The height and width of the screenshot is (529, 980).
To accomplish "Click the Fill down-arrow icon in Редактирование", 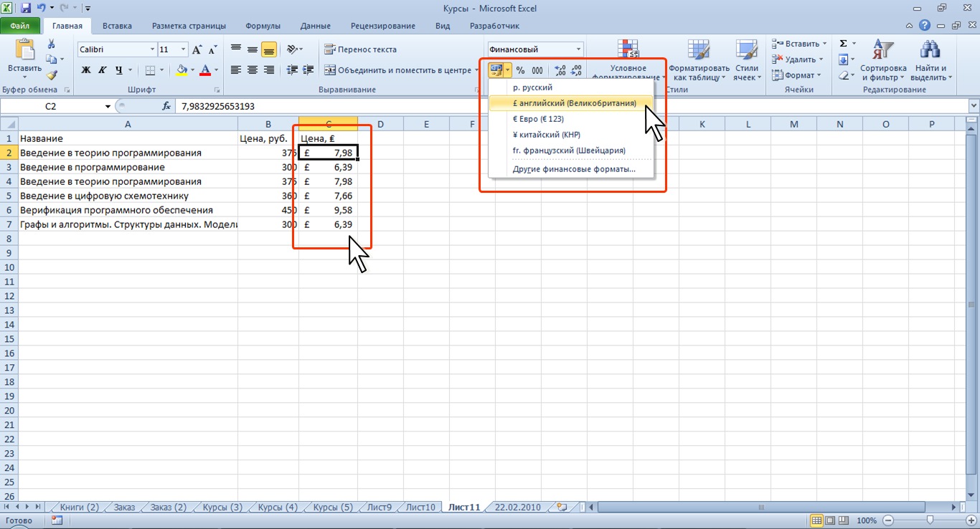I will point(844,59).
